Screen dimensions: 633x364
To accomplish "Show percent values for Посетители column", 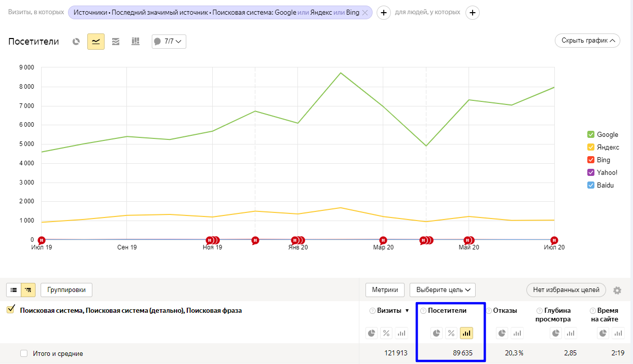I will coord(451,333).
